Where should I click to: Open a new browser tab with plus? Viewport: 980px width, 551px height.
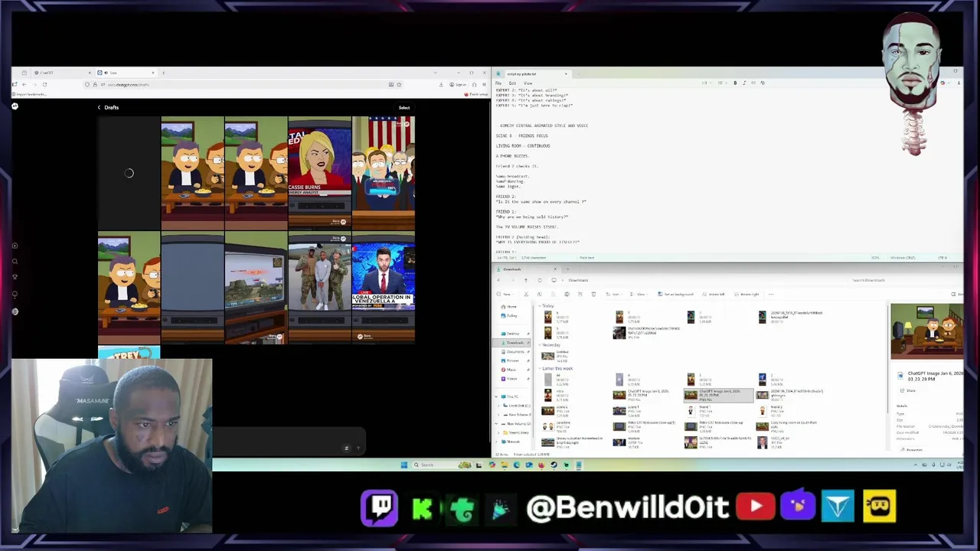pos(163,73)
